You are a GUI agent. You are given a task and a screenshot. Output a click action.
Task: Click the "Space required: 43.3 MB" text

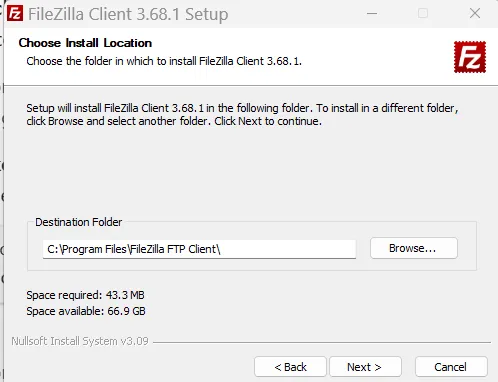[85, 295]
